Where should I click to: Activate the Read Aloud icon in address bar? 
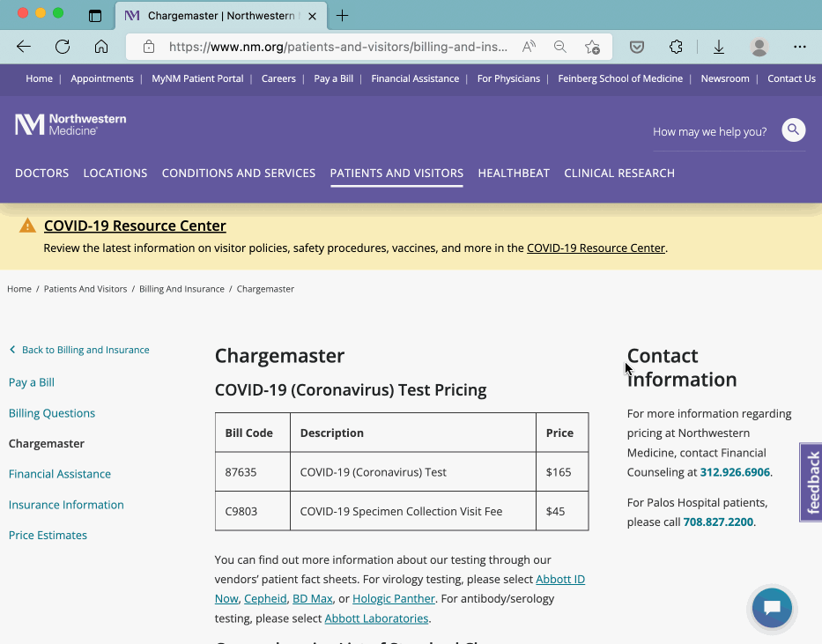529,47
